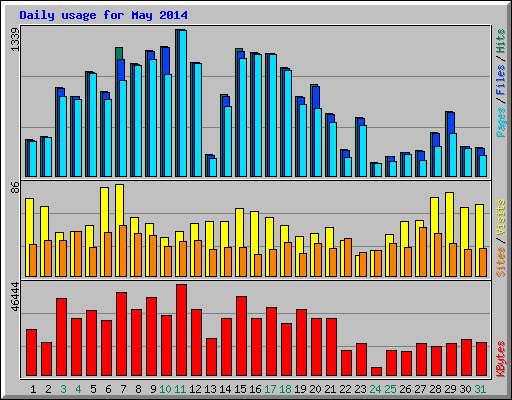Click day 12 on the x-axis
Viewport: 512px width, 400px height.
coord(195,389)
